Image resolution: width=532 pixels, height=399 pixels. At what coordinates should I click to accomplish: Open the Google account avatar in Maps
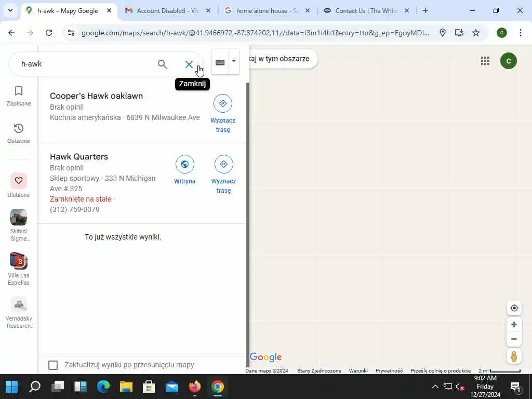click(508, 61)
